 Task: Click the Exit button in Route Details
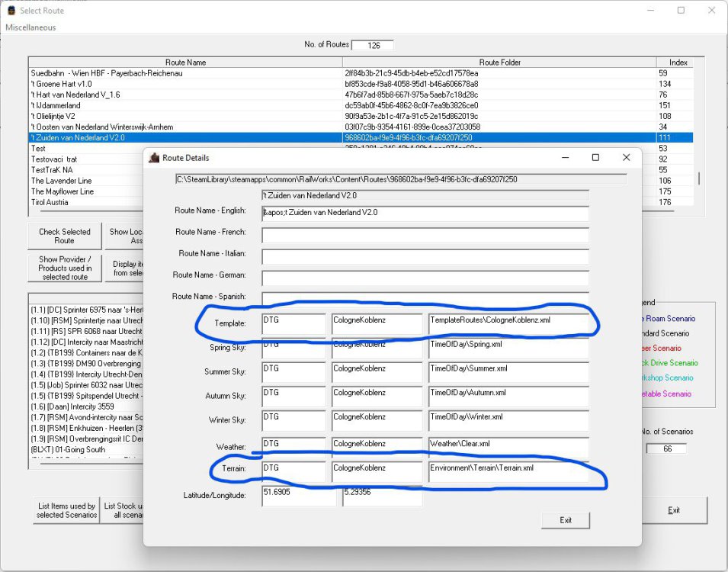565,520
